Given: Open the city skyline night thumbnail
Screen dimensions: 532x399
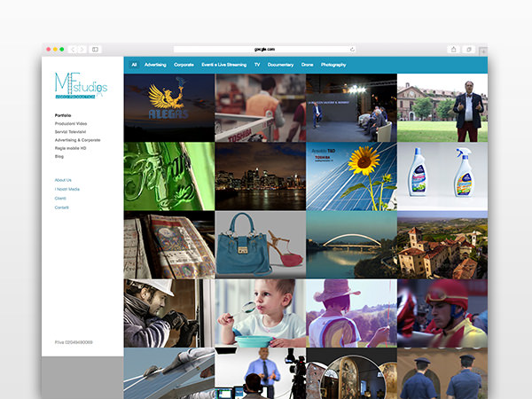Looking at the screenshot, I should coord(260,176).
